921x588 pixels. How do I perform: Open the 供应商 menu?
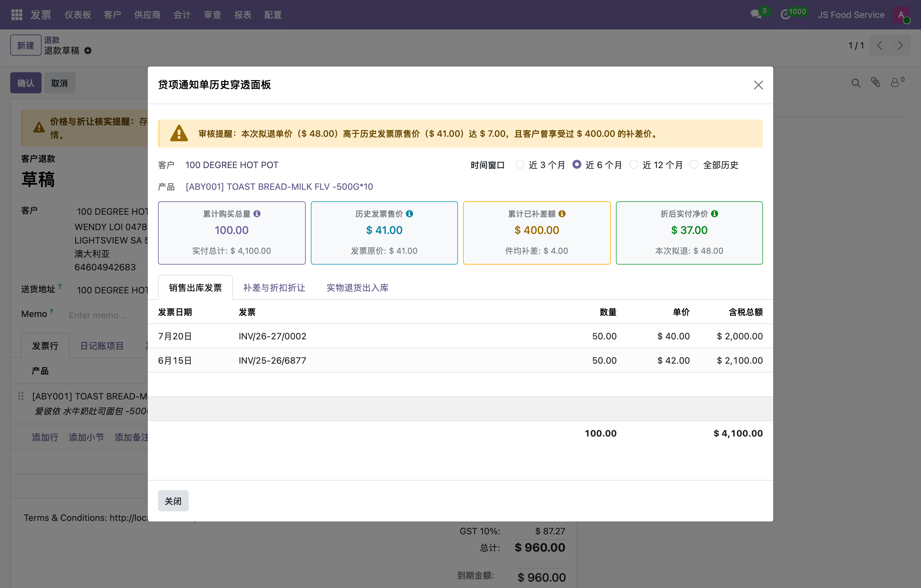[147, 14]
